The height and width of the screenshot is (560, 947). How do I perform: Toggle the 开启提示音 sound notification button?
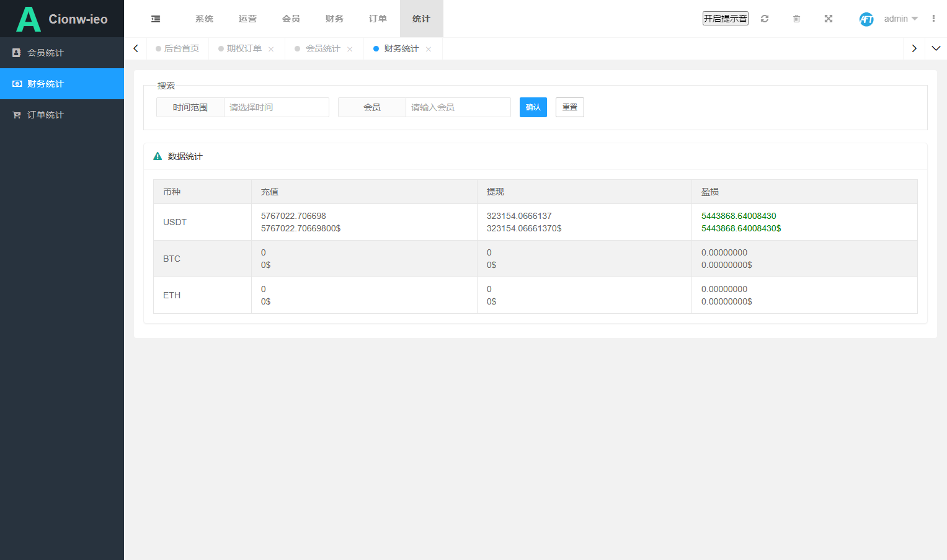[726, 19]
